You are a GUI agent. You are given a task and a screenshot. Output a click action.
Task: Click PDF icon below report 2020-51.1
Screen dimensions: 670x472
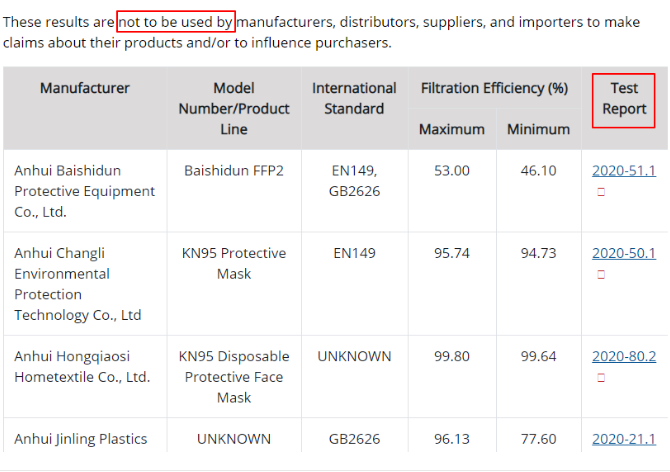click(x=601, y=192)
